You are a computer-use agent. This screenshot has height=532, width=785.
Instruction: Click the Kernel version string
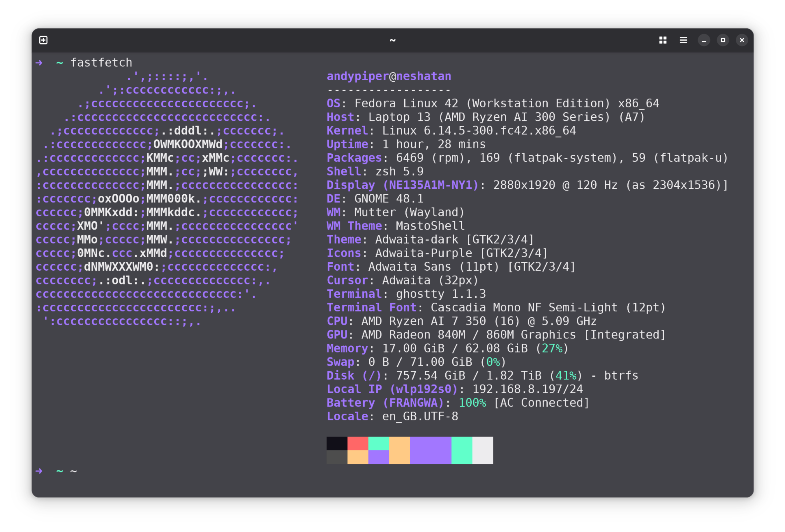[x=479, y=131]
